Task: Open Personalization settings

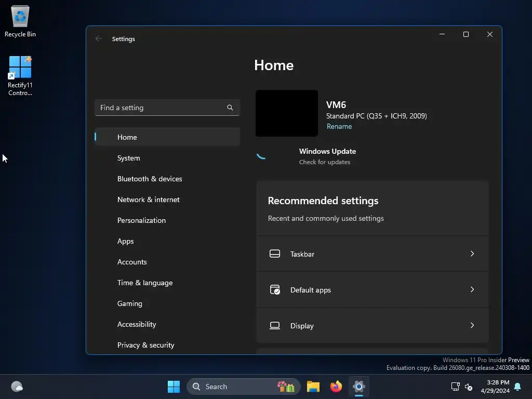Action: (167, 220)
